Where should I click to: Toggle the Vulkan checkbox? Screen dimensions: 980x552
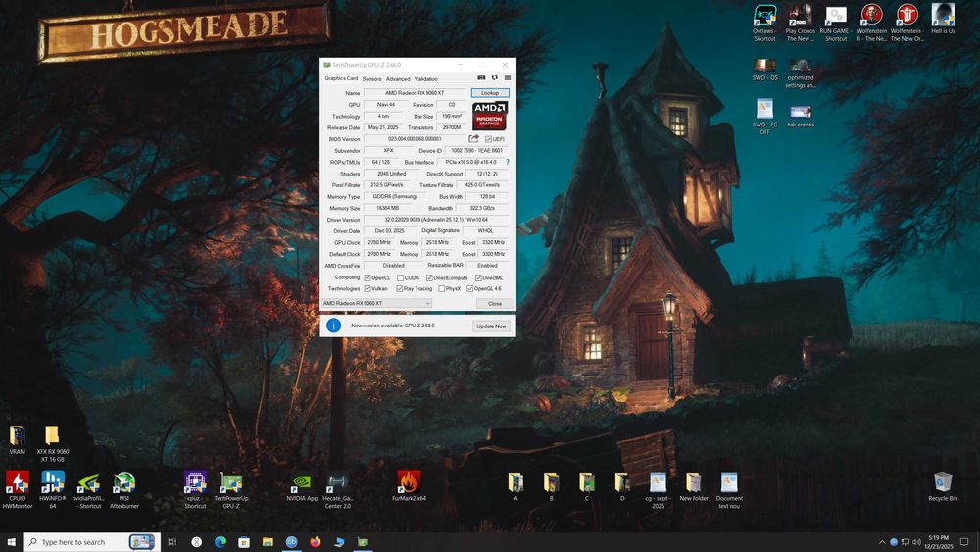pos(367,289)
